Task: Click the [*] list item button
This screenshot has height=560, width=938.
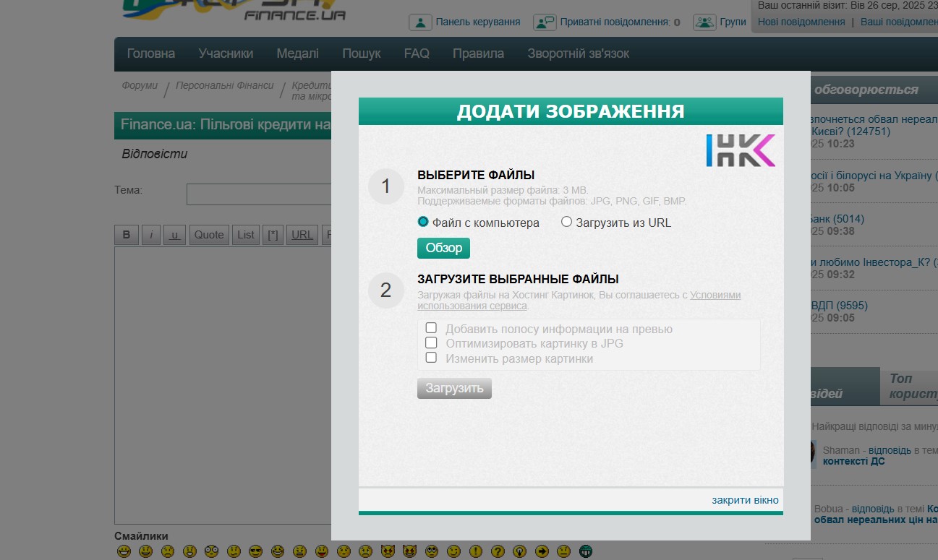Action: (x=273, y=234)
